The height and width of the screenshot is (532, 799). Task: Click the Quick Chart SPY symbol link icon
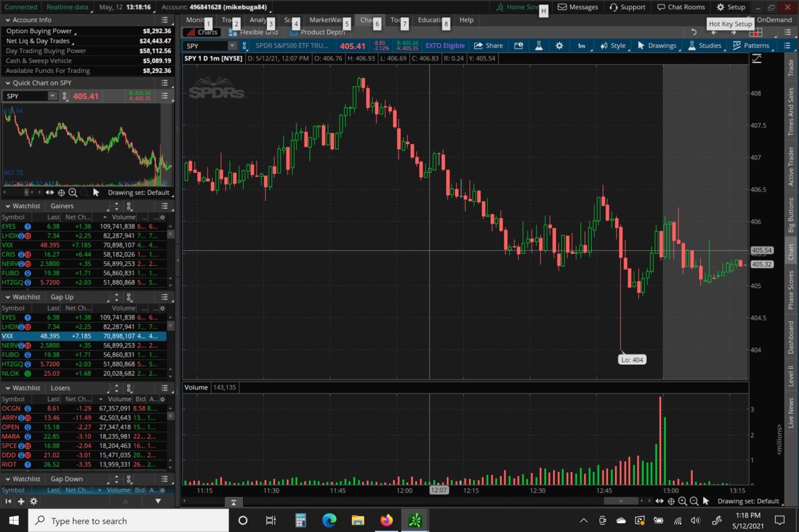coord(64,96)
